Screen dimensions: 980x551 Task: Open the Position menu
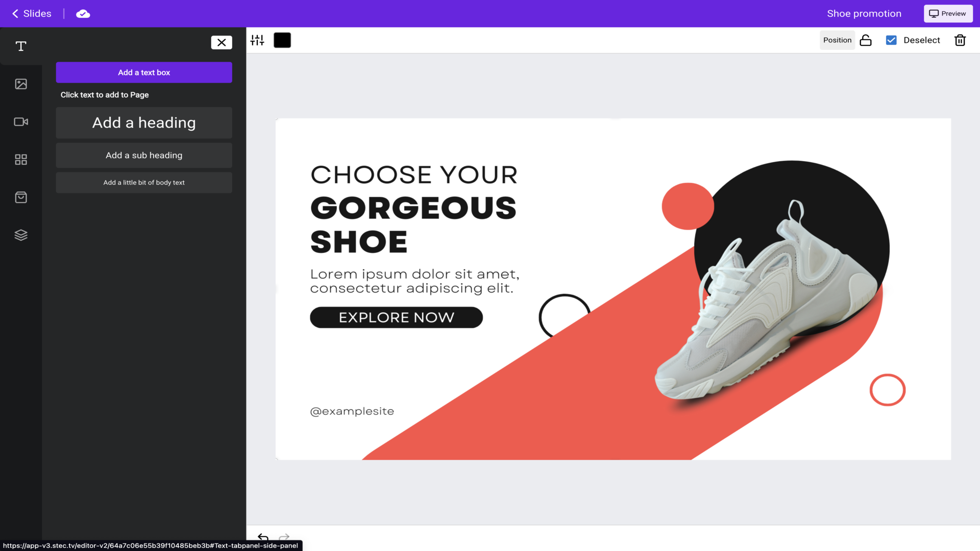[x=837, y=40]
